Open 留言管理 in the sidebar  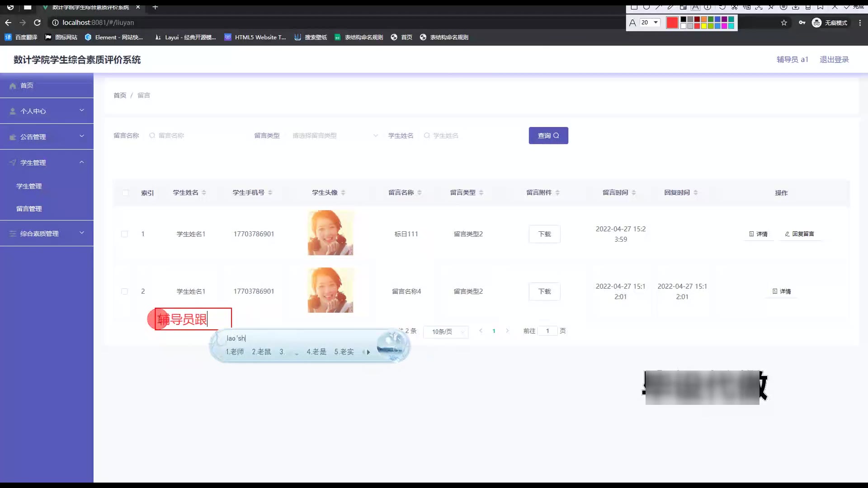[29, 209]
